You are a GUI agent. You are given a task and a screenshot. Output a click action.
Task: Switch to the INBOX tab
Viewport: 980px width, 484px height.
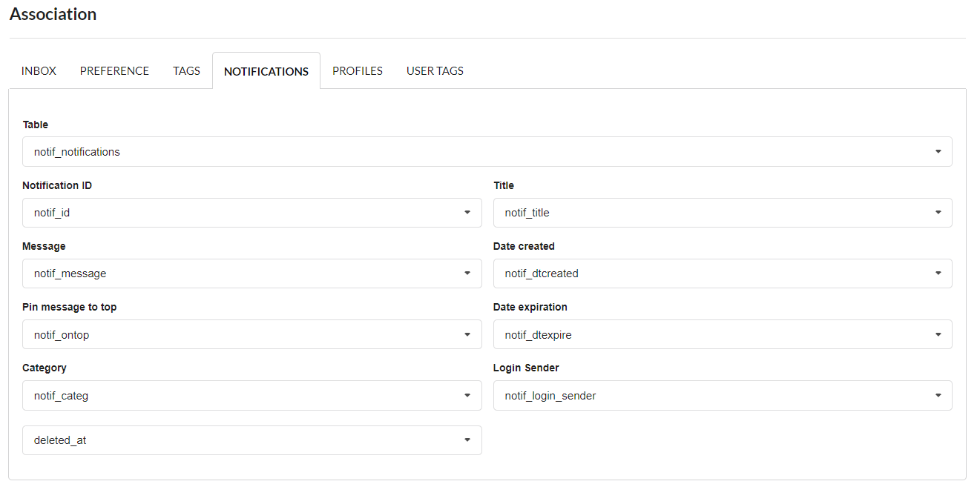pyautogui.click(x=39, y=71)
